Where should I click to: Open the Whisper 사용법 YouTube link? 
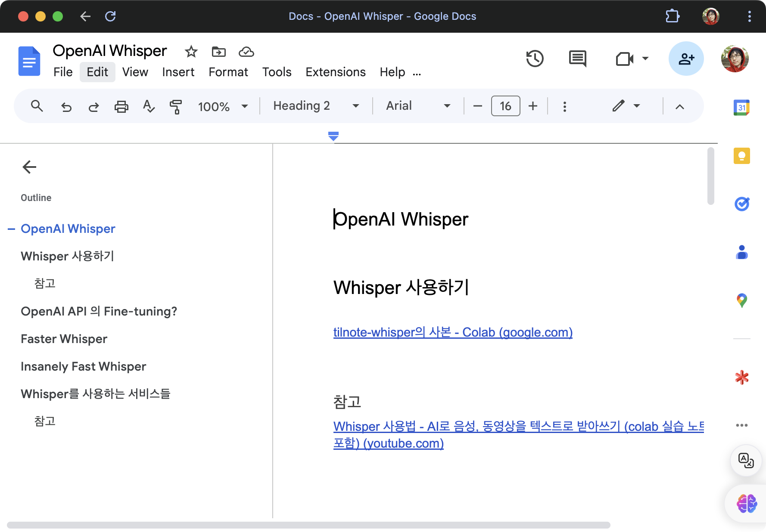[x=518, y=435]
